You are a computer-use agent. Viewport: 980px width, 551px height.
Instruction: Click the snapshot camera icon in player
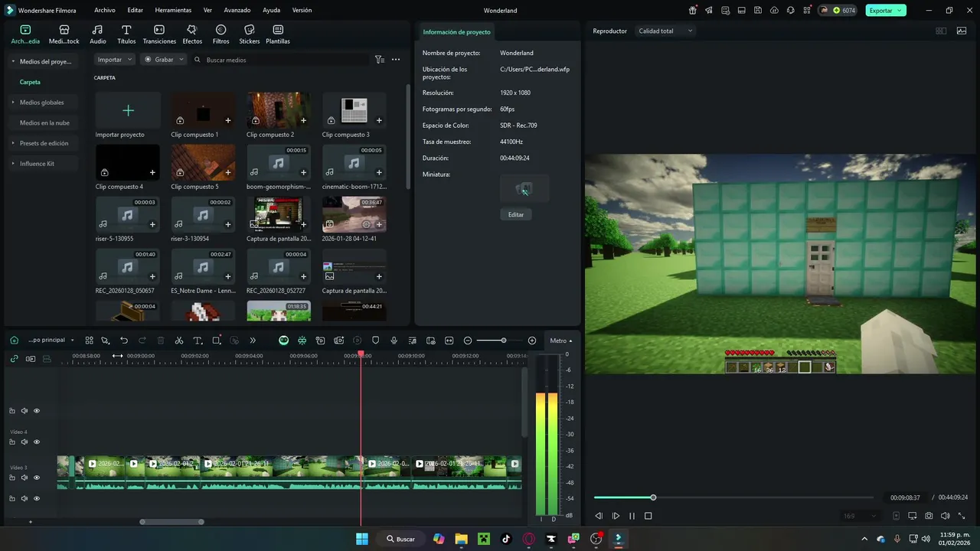click(x=929, y=516)
